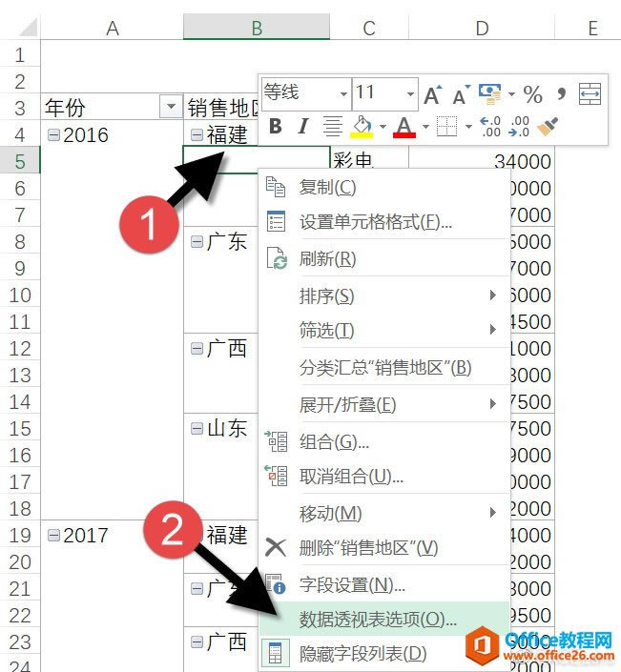
Task: Collapse the 福建 group in row 4
Action: pos(197,135)
